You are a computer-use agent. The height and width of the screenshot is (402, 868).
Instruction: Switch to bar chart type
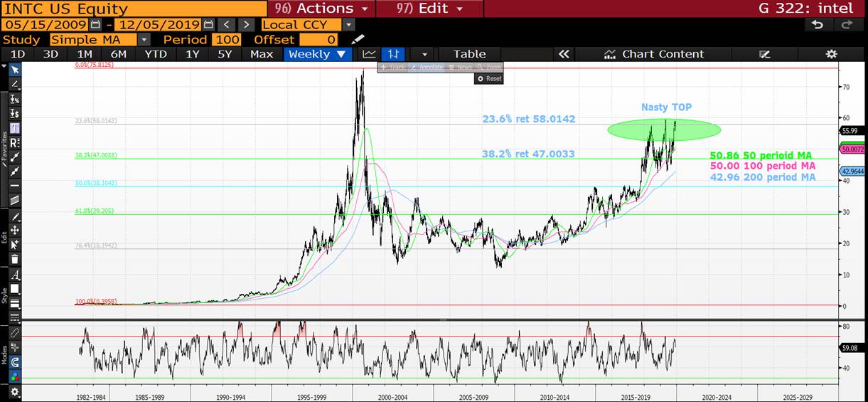point(392,54)
